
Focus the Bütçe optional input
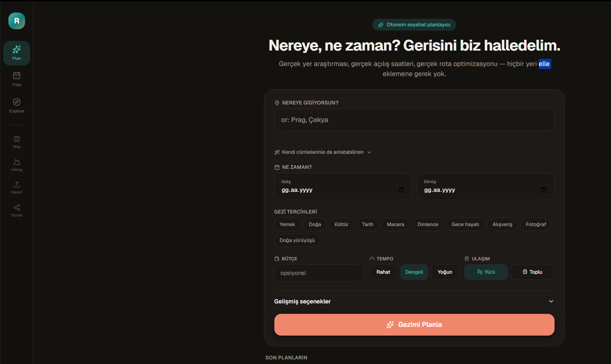point(319,273)
